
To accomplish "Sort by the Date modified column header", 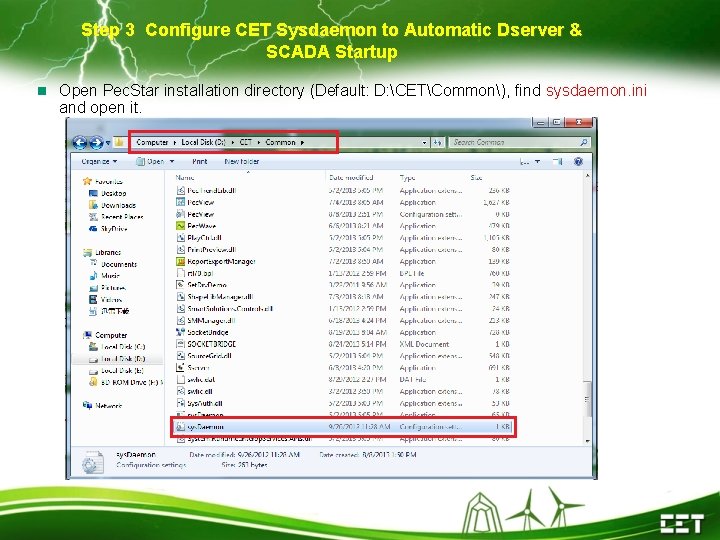I will pyautogui.click(x=351, y=177).
